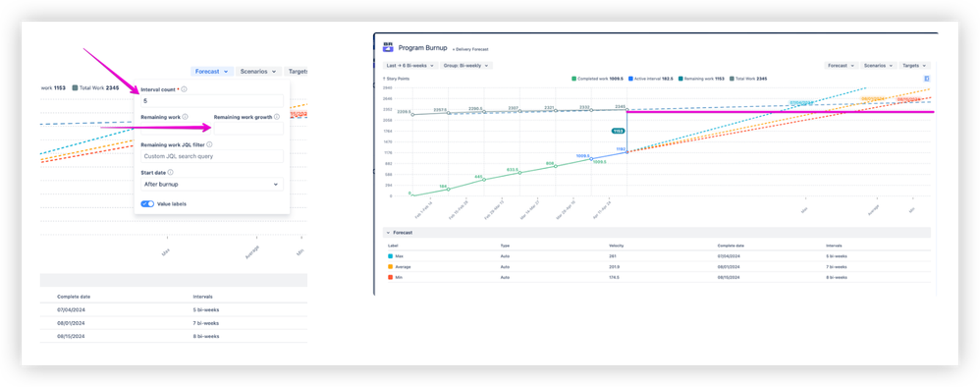
Task: Click the Interval count info icon
Action: point(184,89)
